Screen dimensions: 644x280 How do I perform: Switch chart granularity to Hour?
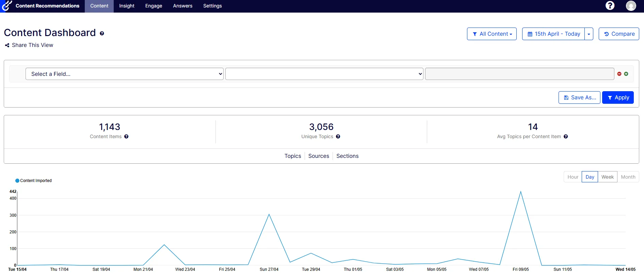pyautogui.click(x=573, y=177)
